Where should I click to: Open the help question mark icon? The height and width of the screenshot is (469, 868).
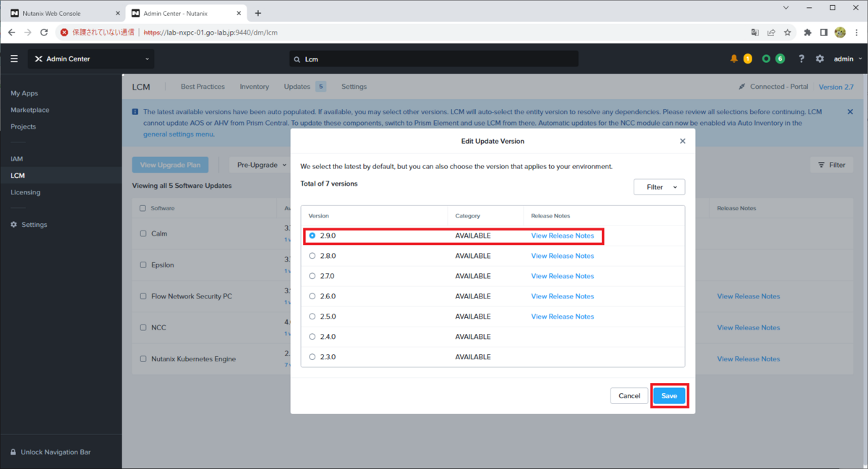(801, 59)
